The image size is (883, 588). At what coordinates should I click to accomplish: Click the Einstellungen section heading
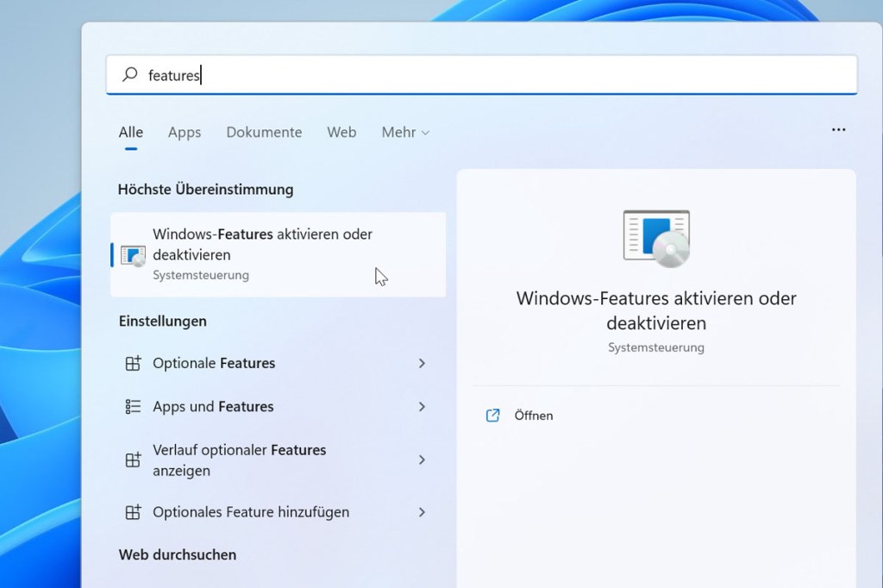[163, 321]
